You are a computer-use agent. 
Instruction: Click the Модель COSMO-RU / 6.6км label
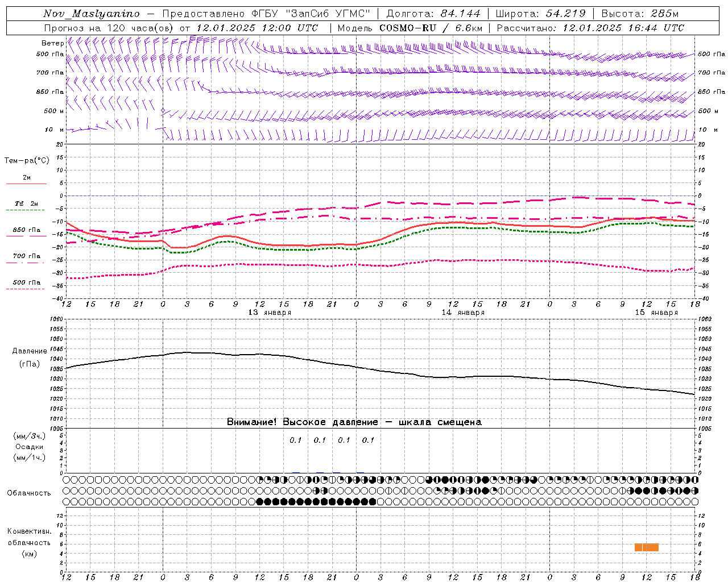410,28
